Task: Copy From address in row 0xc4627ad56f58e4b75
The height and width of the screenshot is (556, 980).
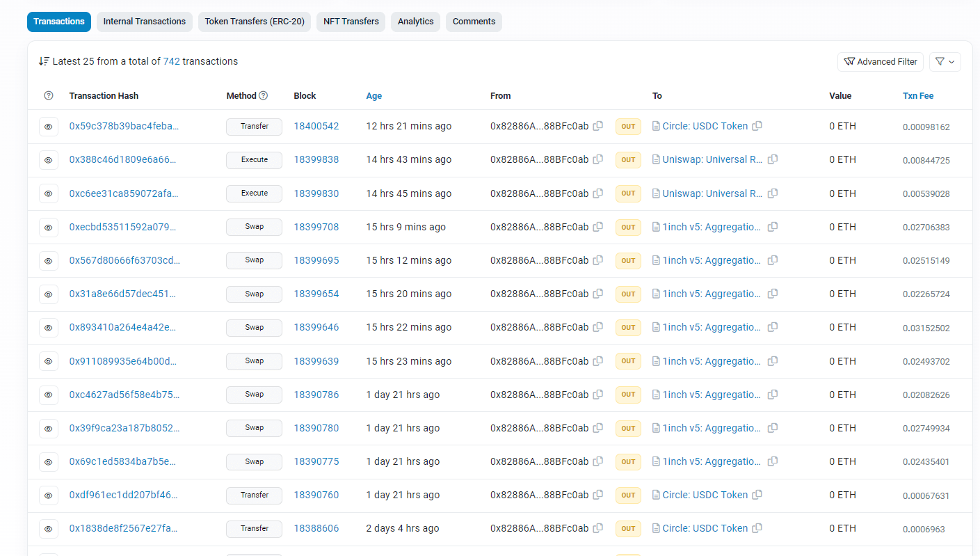Action: tap(598, 395)
